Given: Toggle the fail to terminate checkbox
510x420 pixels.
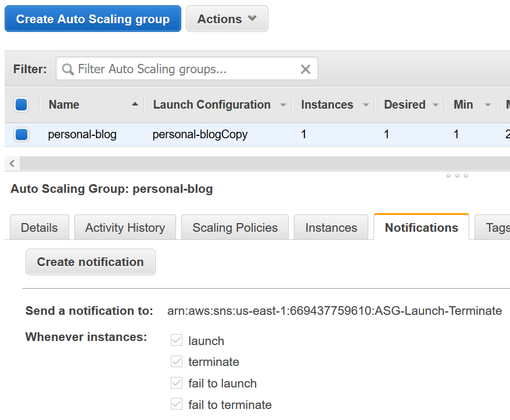Looking at the screenshot, I should [x=177, y=404].
